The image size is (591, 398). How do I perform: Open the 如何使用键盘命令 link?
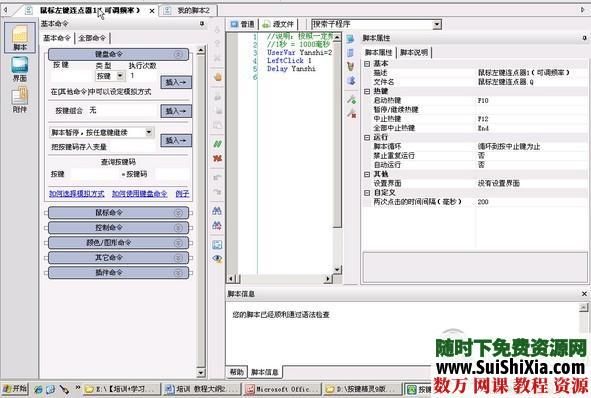tap(139, 194)
